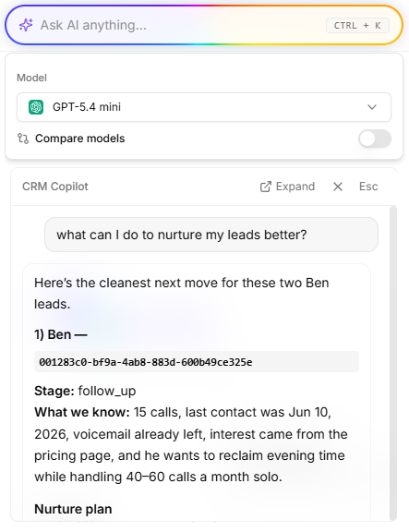Click the user message about nurturing leads
Screen dimensions: 409x532
pos(211,235)
